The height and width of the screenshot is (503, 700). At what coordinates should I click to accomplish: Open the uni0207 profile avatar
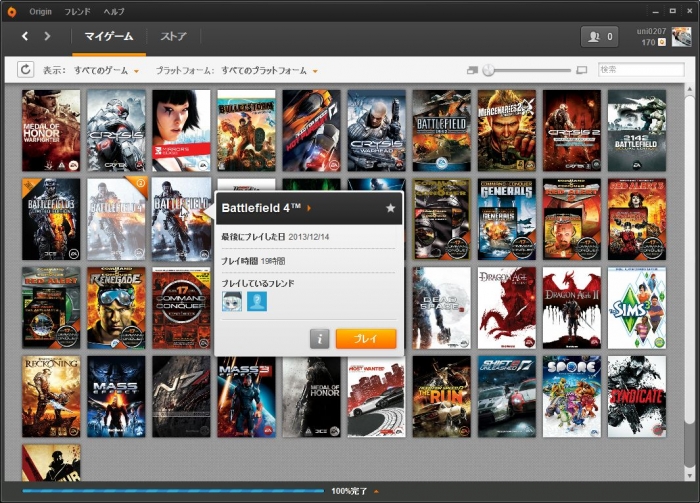pos(681,37)
